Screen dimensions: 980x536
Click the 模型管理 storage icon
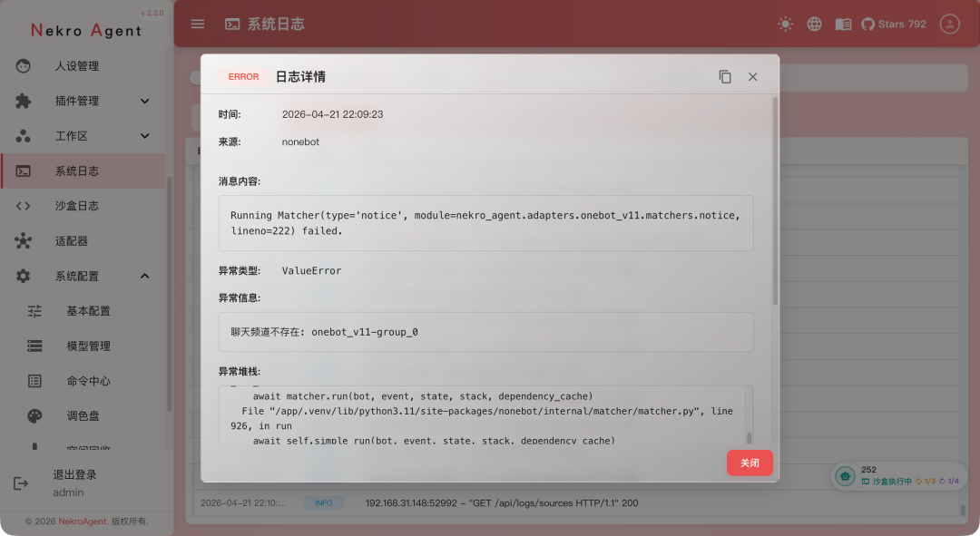pyautogui.click(x=34, y=346)
